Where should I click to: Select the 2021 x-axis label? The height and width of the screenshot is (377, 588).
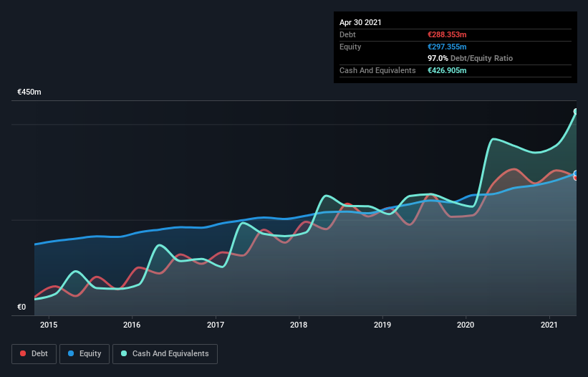pos(549,325)
